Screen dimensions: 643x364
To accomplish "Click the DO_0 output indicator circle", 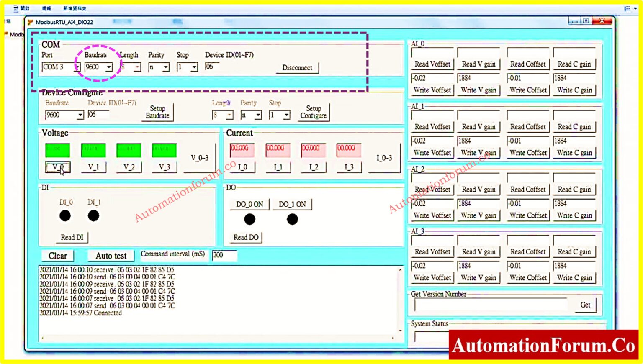I will (x=249, y=218).
